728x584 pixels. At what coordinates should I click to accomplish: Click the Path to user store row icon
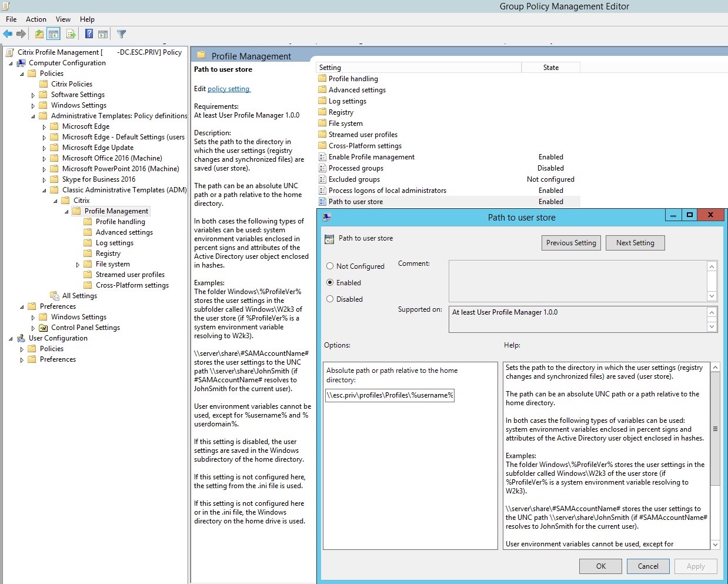(322, 202)
